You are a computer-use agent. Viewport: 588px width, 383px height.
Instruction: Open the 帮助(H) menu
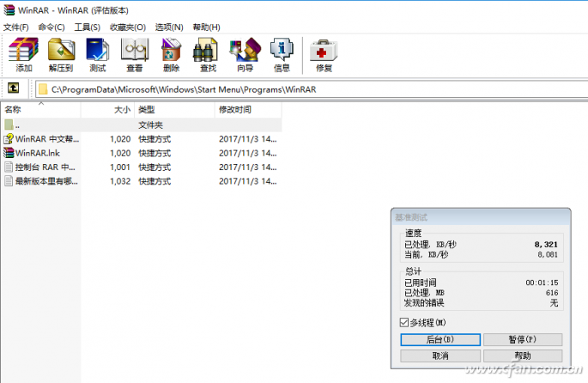point(206,27)
